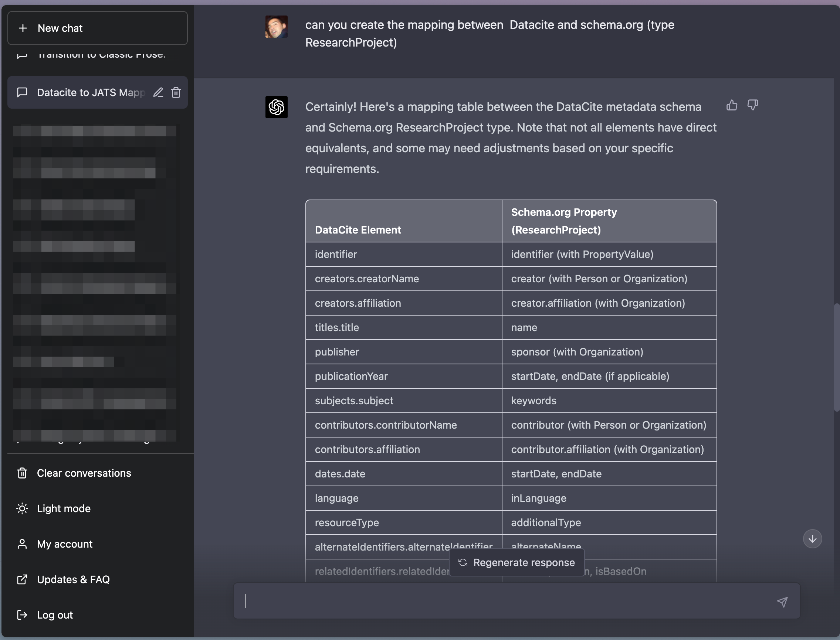The image size is (840, 640).
Task: Click the 'creators.affiliation' cell
Action: (x=404, y=303)
